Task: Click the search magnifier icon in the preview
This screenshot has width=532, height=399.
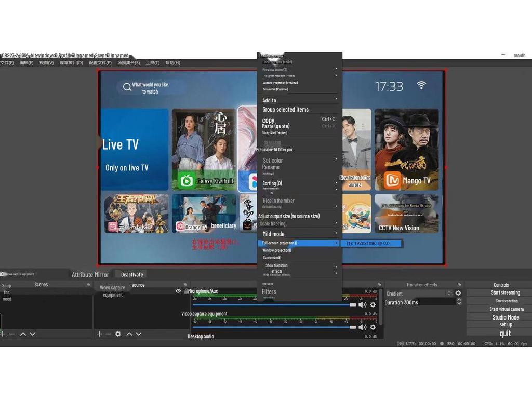Action: point(127,87)
